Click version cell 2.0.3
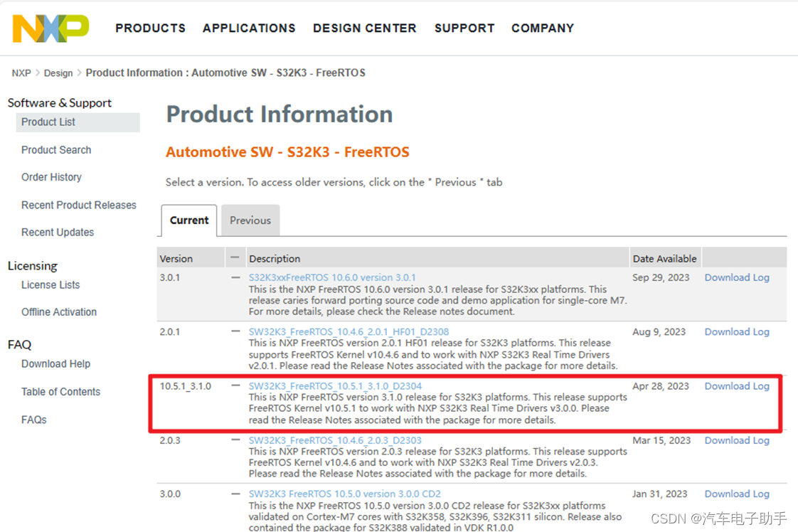This screenshot has width=798, height=532. 170,440
